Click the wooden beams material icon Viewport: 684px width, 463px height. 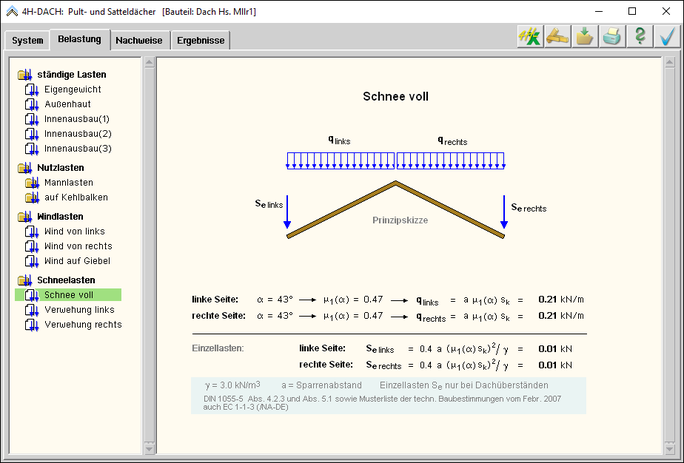click(x=557, y=37)
